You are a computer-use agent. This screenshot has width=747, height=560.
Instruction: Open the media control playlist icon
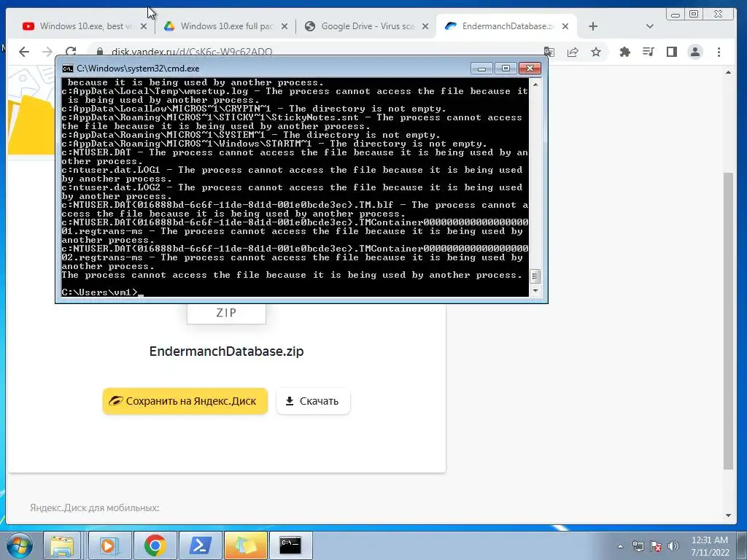(x=648, y=52)
